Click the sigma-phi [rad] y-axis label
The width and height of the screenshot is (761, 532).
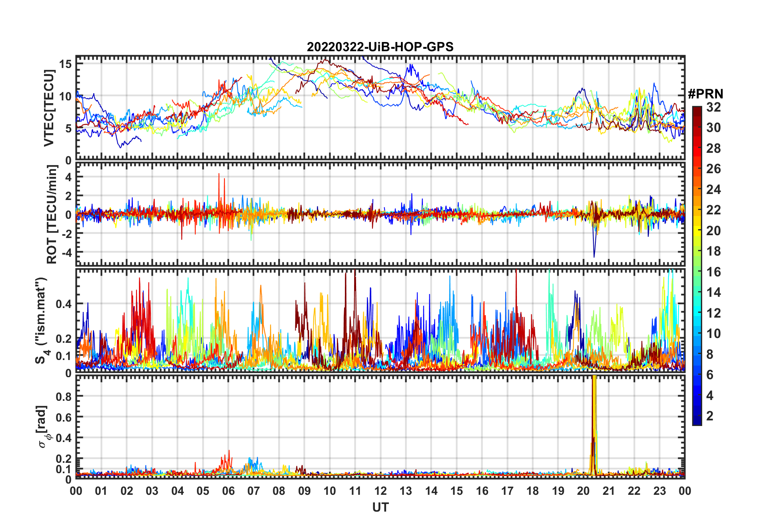[43, 427]
